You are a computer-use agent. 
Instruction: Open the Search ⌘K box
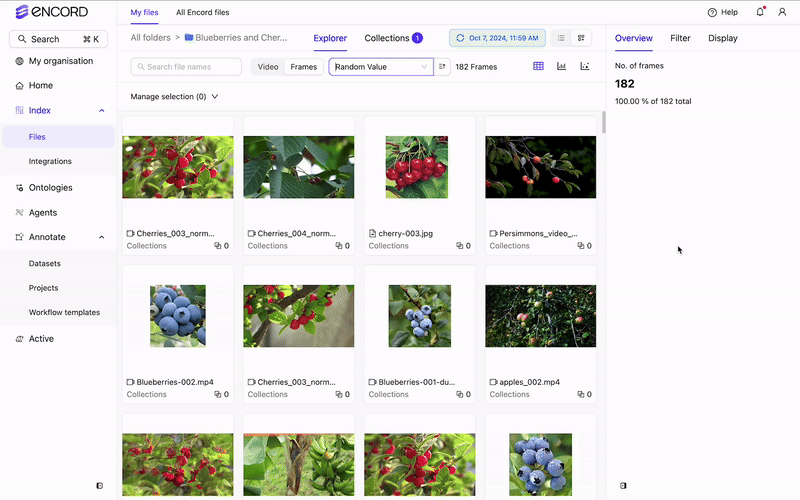pyautogui.click(x=58, y=39)
